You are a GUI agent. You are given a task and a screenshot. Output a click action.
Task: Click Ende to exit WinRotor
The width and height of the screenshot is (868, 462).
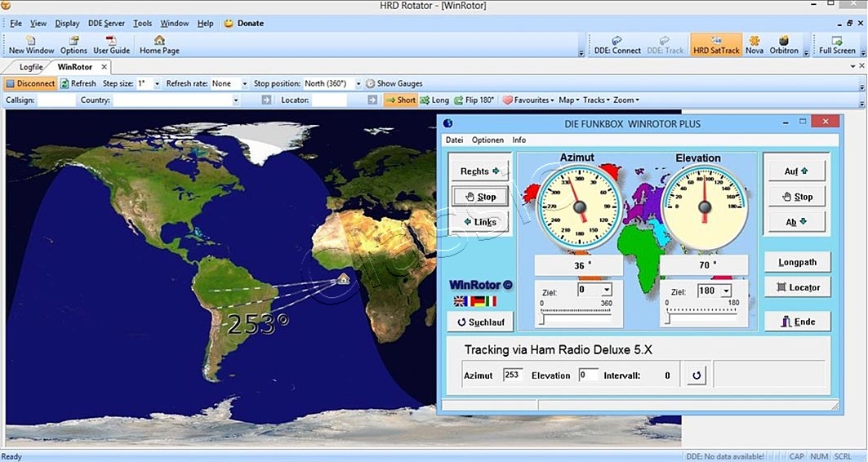tap(797, 322)
